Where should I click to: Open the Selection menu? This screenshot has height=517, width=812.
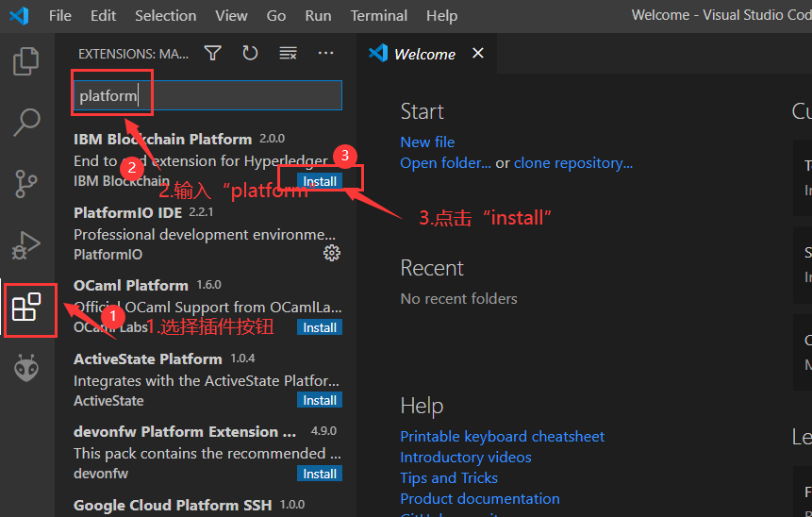coord(166,15)
